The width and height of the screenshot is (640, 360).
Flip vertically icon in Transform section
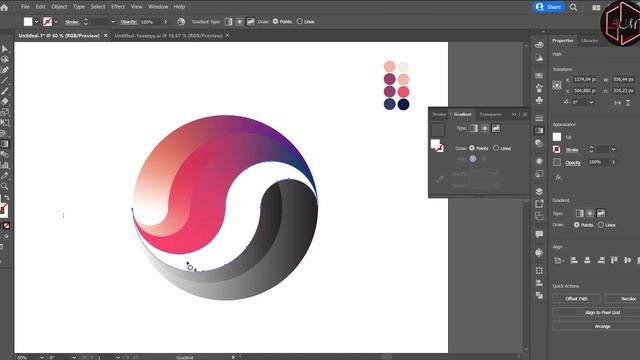tap(628, 103)
